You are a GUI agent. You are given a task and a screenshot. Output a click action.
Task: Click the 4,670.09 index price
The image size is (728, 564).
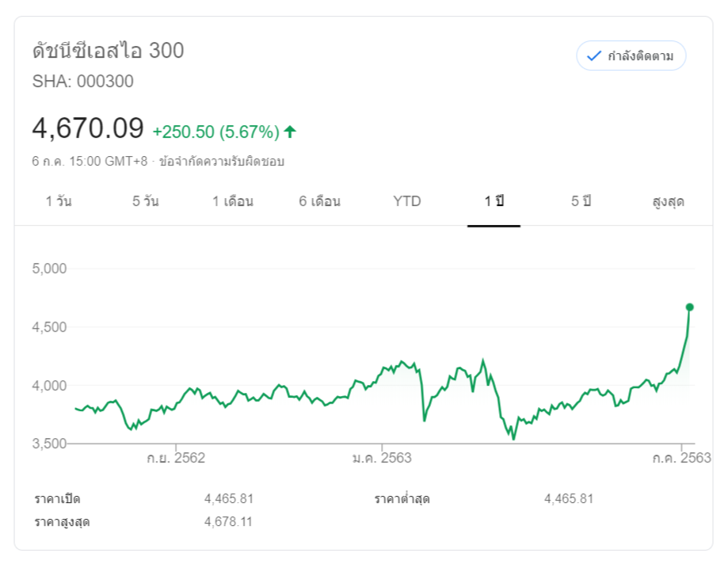[88, 128]
